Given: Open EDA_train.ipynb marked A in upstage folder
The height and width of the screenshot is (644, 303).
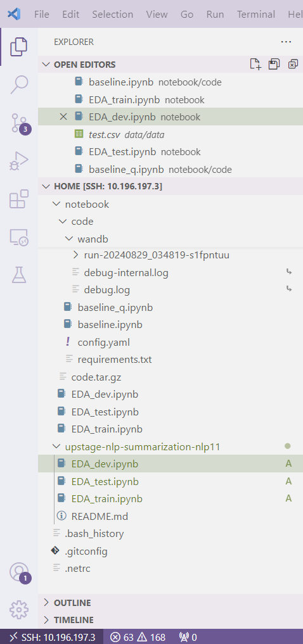Looking at the screenshot, I should click(x=171, y=498).
